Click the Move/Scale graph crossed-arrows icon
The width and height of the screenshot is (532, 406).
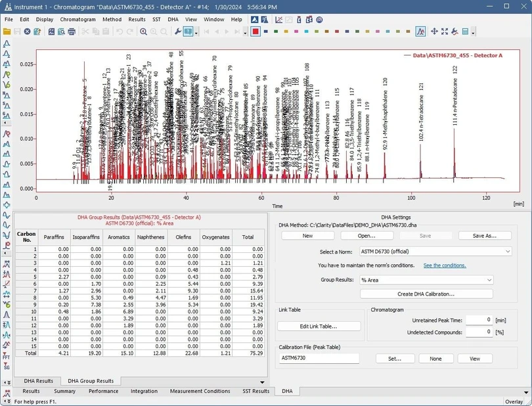point(434,33)
